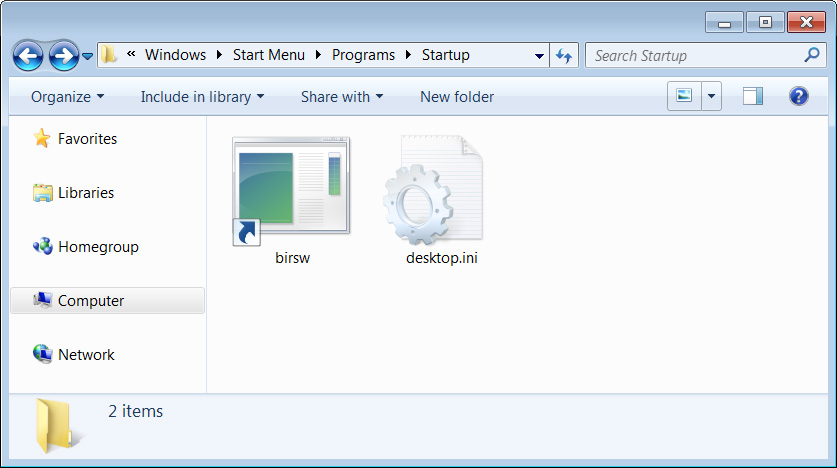Open address bar previous locations dropdown

tap(539, 55)
